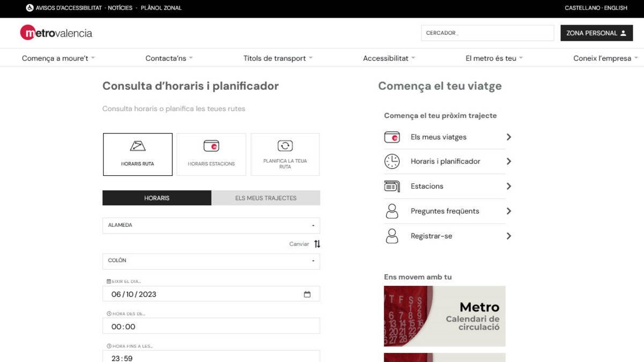Open the Plànol zonal link
The image size is (644, 362).
click(x=161, y=8)
